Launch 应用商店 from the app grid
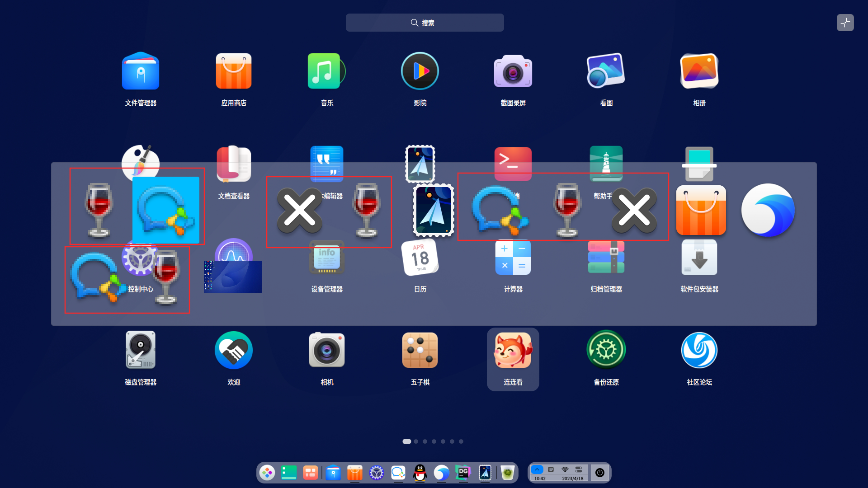The height and width of the screenshot is (488, 868). tap(234, 71)
